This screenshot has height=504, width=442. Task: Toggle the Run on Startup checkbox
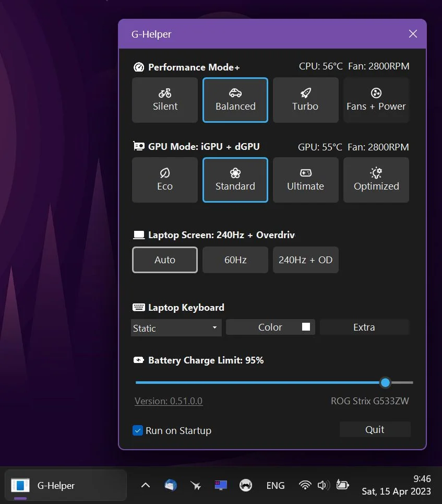pyautogui.click(x=138, y=431)
